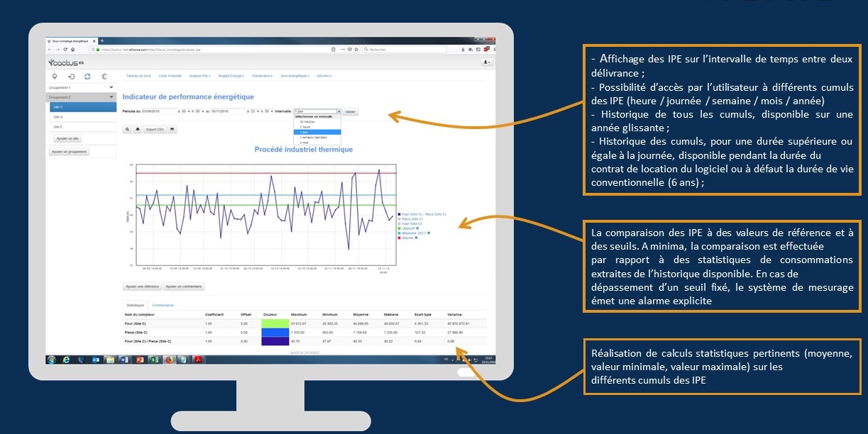The width and height of the screenshot is (868, 434).
Task: Open the Intervalle dropdown
Action: point(318,111)
